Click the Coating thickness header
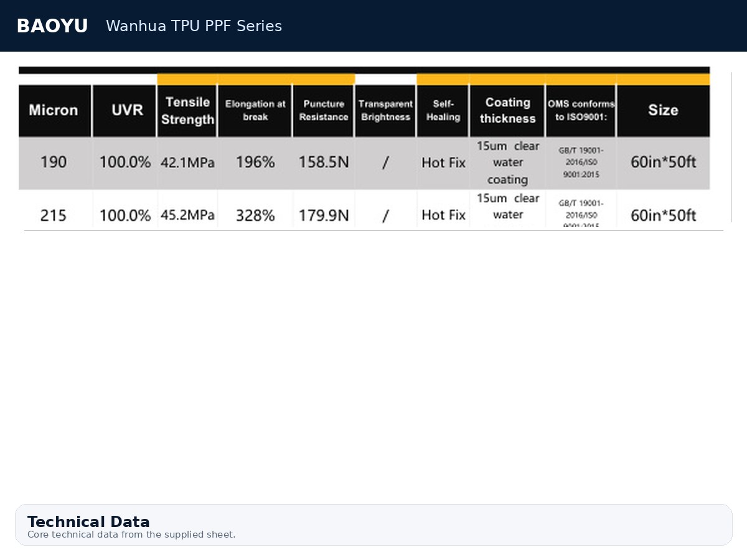 (507, 111)
